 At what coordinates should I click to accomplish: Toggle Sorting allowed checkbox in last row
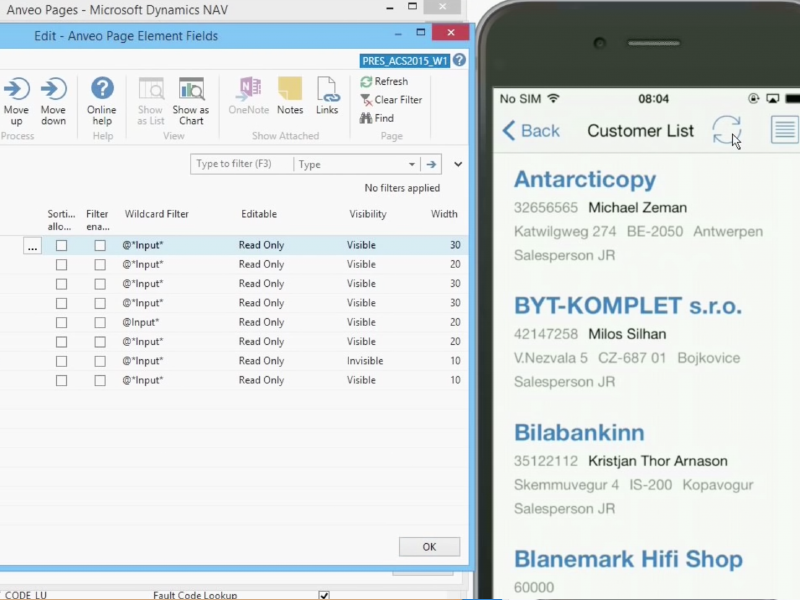click(61, 381)
